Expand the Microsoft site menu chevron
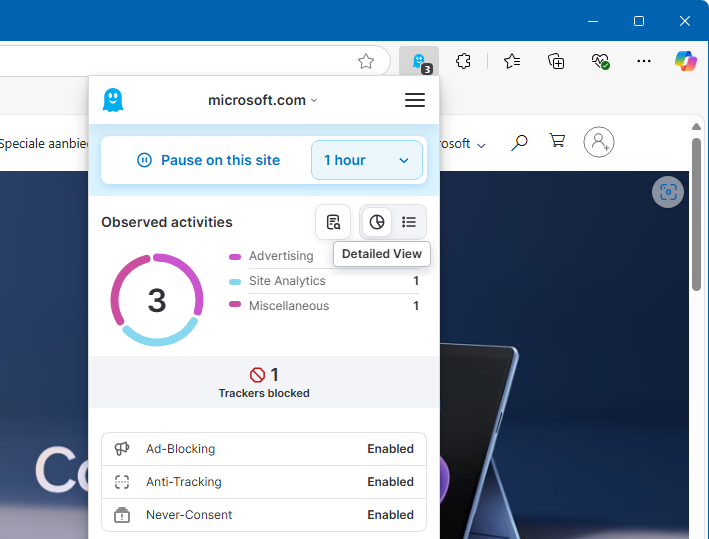709x539 pixels. pos(481,146)
